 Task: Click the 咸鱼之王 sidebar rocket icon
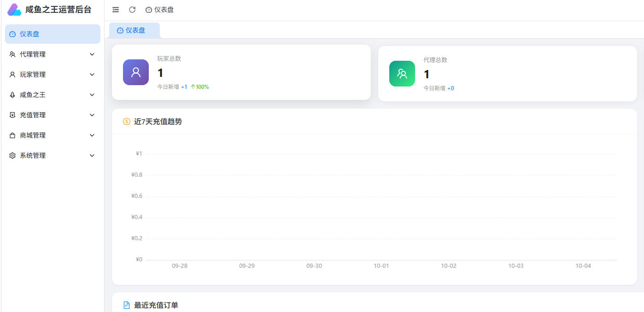12,95
